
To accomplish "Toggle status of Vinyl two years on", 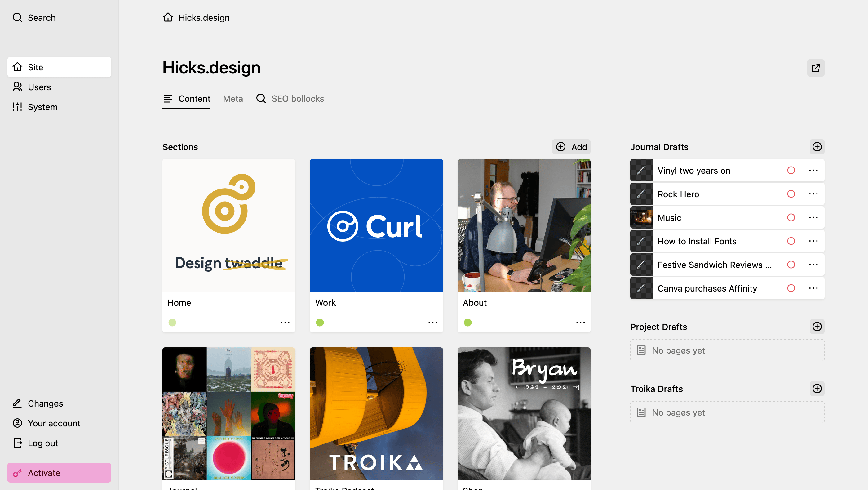I will click(791, 170).
